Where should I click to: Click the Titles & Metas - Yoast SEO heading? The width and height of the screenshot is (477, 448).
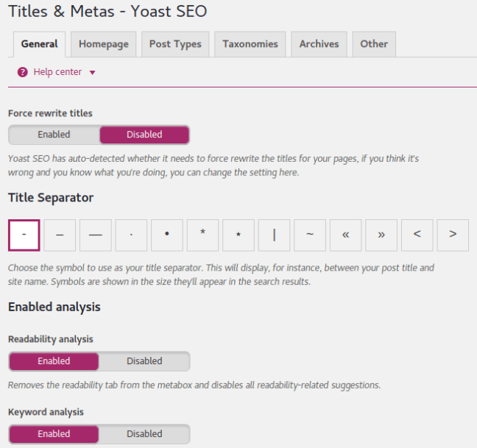click(107, 12)
